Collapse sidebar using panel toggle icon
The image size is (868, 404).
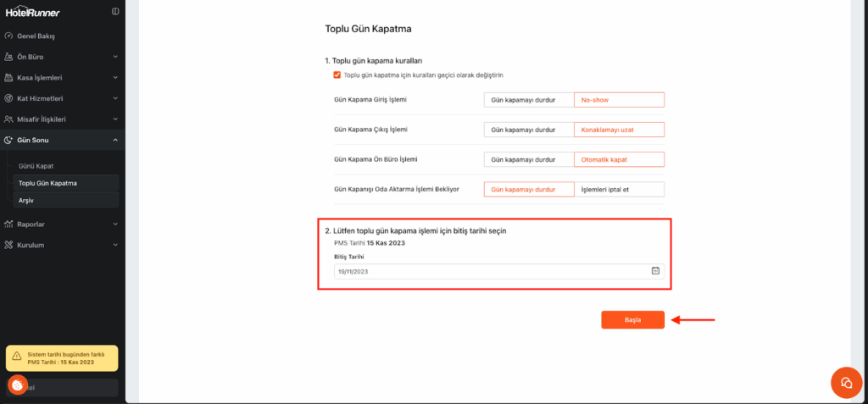coord(115,12)
